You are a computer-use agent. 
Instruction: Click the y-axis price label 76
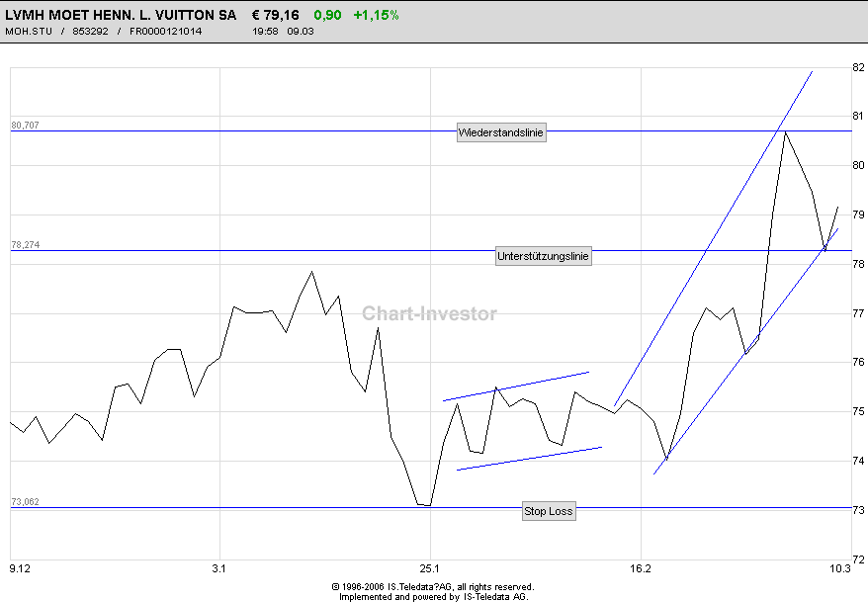pyautogui.click(x=858, y=362)
